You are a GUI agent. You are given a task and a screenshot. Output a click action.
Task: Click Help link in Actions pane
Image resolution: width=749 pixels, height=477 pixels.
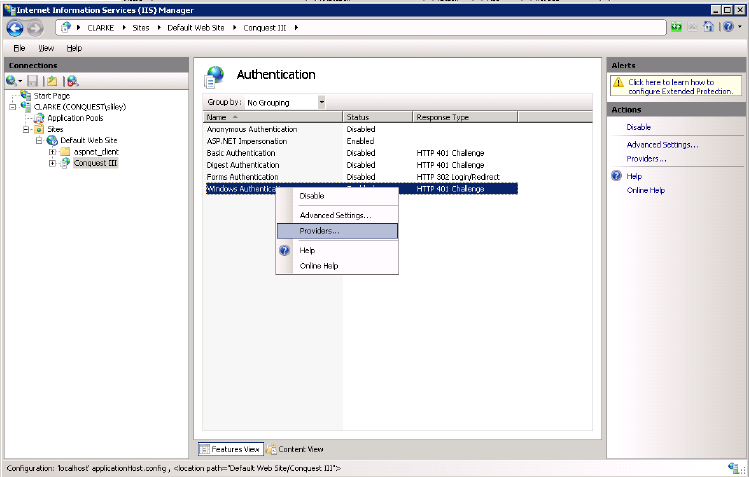[634, 176]
